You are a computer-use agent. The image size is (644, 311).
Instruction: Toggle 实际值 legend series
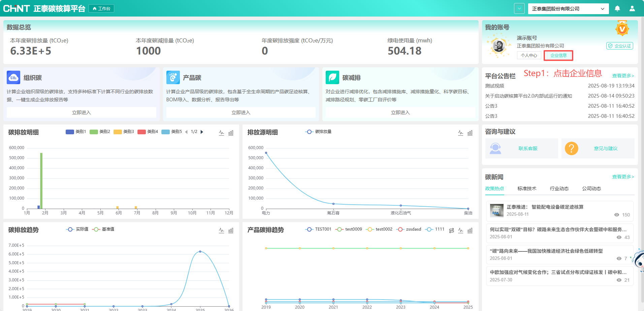pyautogui.click(x=77, y=229)
